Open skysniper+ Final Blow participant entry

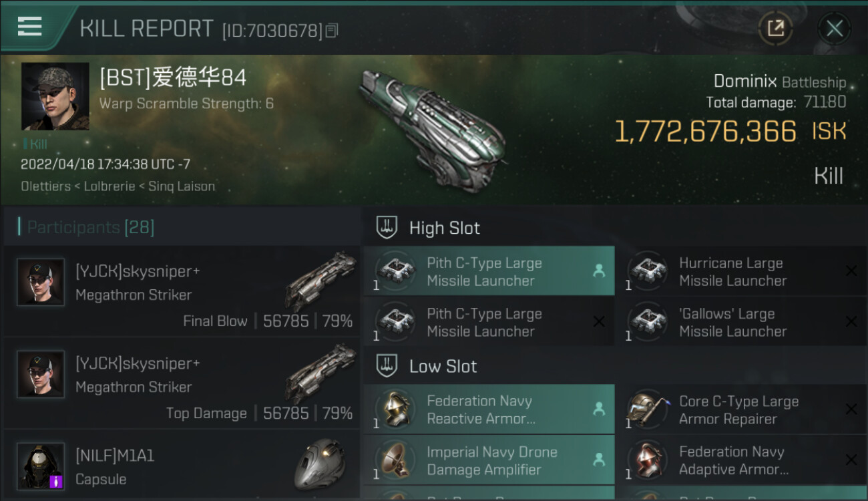182,291
